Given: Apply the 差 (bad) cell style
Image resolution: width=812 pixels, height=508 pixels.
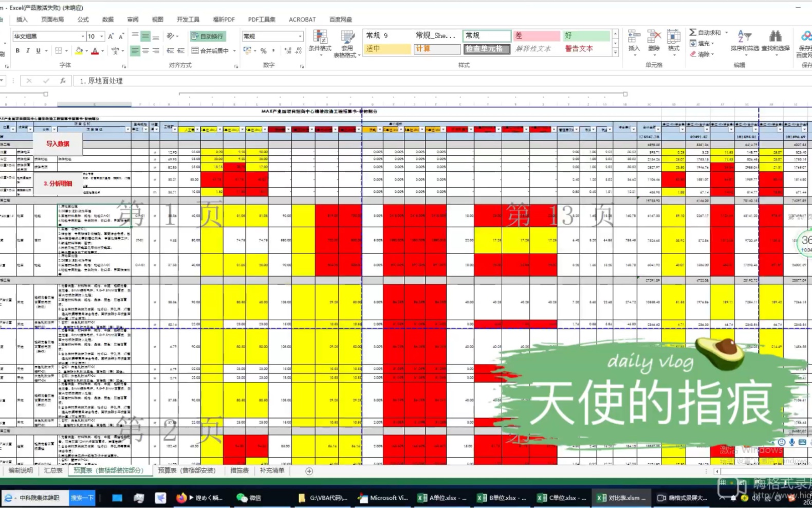Looking at the screenshot, I should (x=536, y=35).
